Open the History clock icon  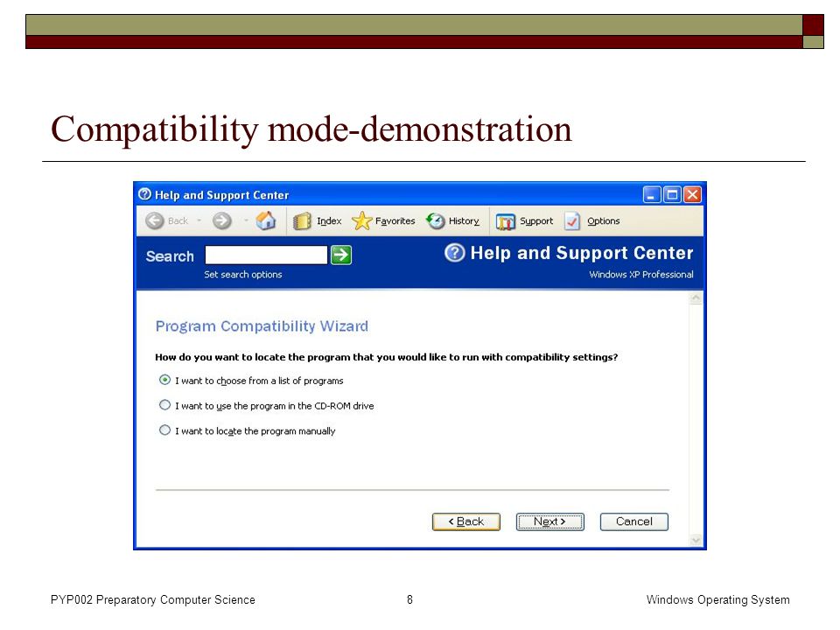pyautogui.click(x=436, y=220)
